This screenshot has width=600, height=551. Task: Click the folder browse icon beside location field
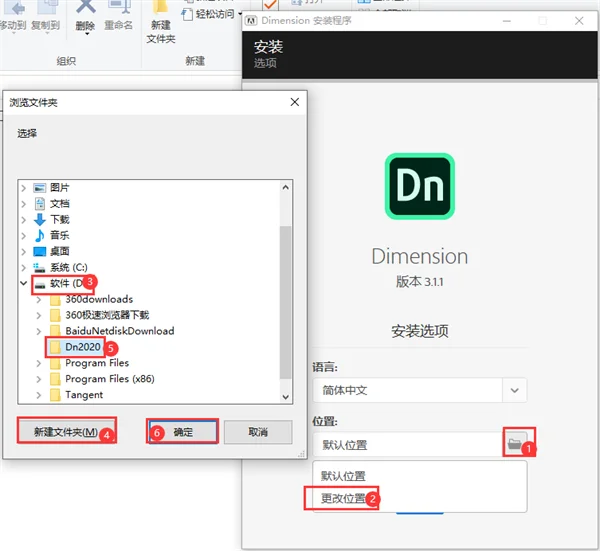click(515, 443)
